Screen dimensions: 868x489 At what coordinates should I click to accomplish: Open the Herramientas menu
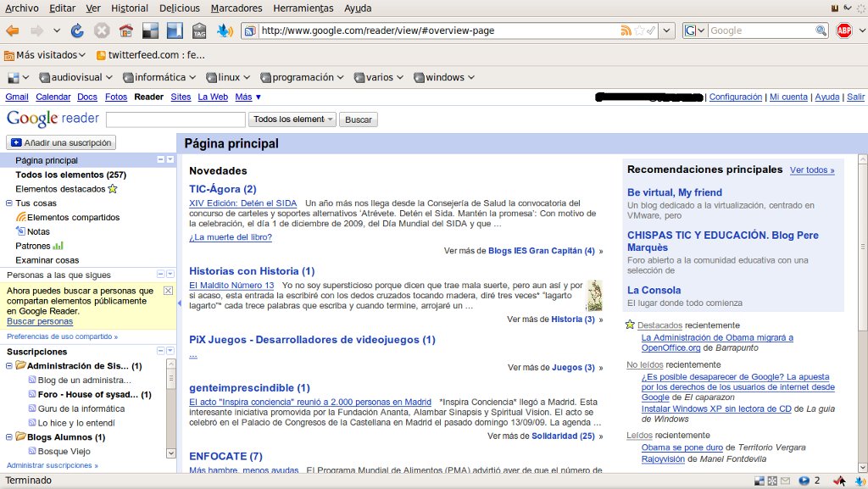[x=303, y=8]
